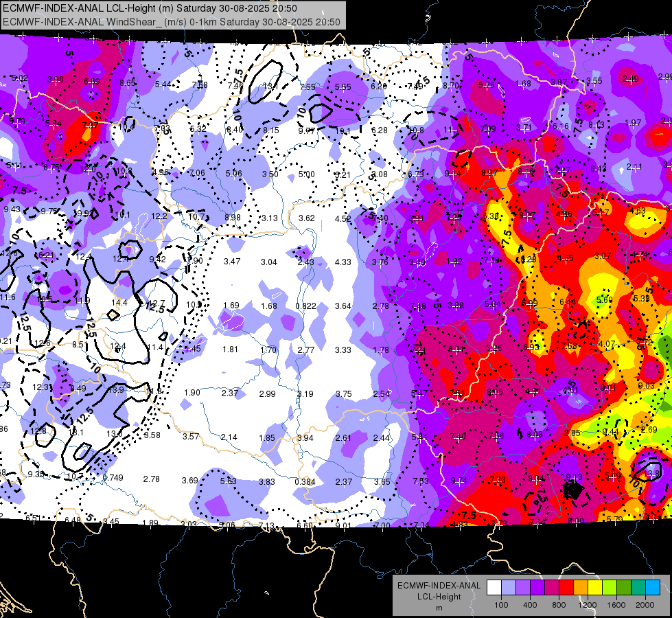Click the light periwinkle blue legend swatch
The width and height of the screenshot is (672, 618).
[x=509, y=588]
